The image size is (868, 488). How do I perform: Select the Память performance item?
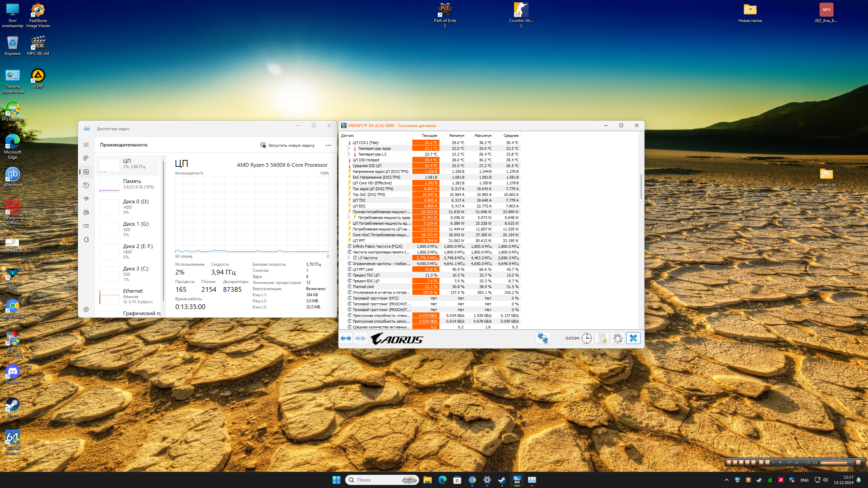128,184
